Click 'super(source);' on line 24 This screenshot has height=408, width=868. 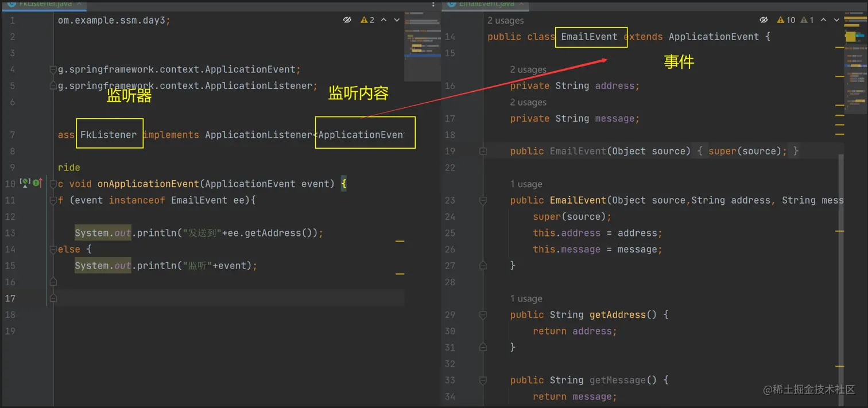572,216
